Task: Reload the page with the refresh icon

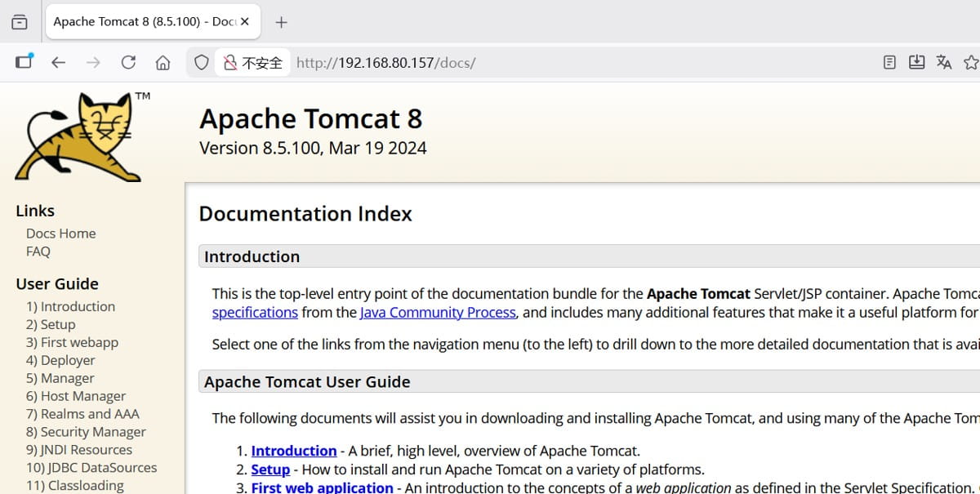Action: point(128,62)
